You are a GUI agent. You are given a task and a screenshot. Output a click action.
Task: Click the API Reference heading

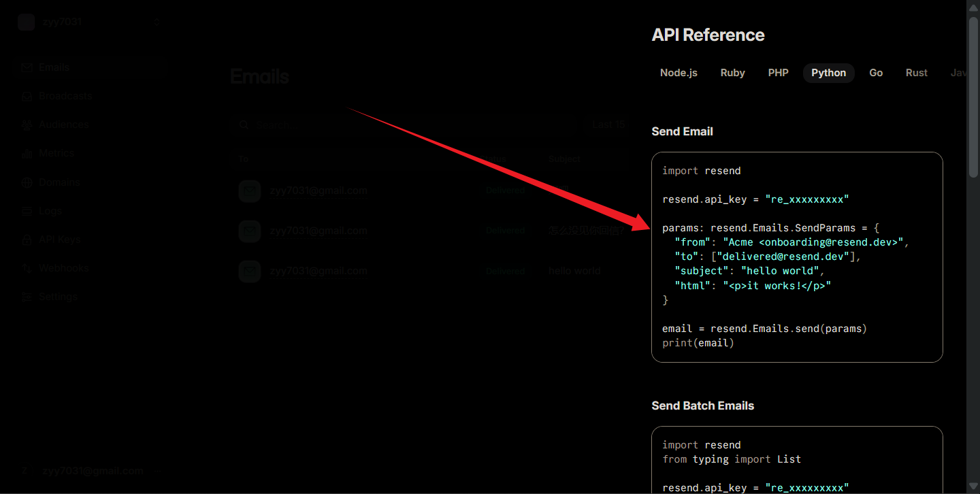[x=708, y=35]
